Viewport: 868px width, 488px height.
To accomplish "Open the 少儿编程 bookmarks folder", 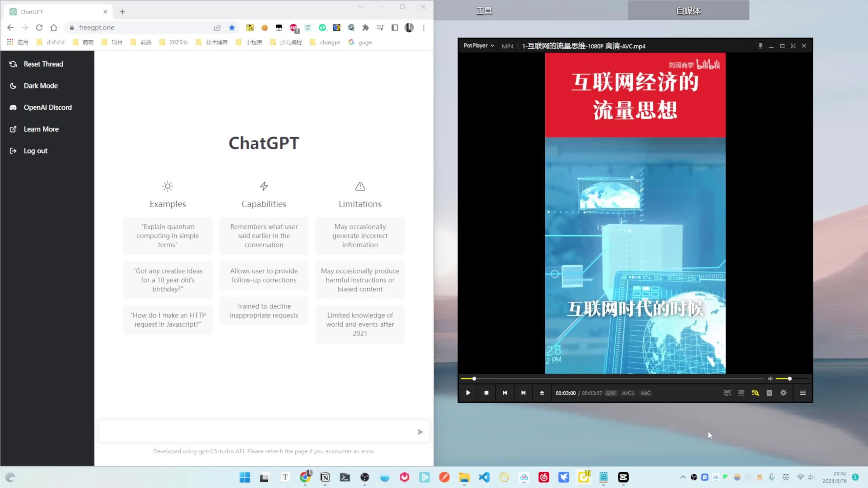I will coord(286,42).
